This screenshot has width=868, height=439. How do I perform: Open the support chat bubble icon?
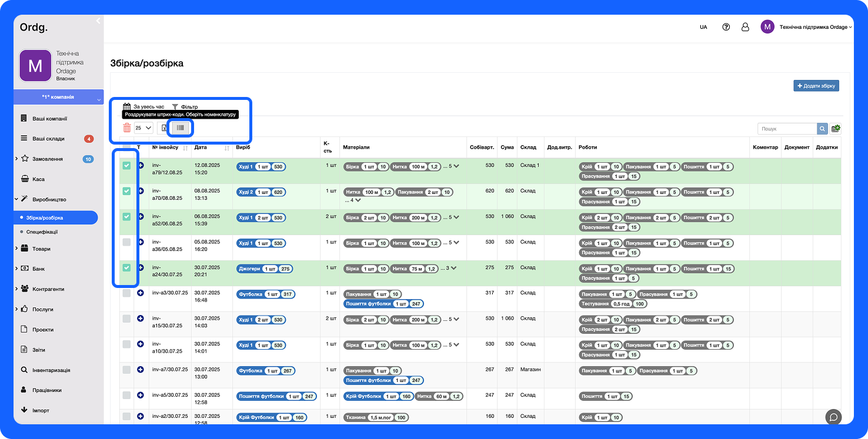pyautogui.click(x=833, y=417)
